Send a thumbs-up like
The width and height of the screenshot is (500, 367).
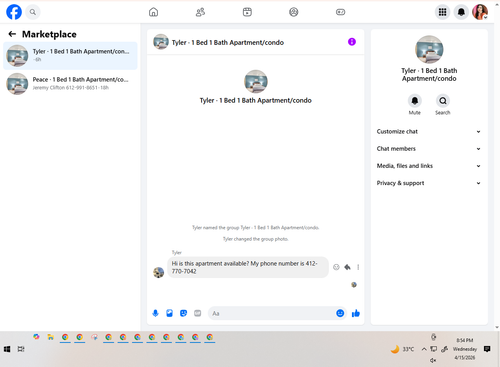click(x=356, y=313)
